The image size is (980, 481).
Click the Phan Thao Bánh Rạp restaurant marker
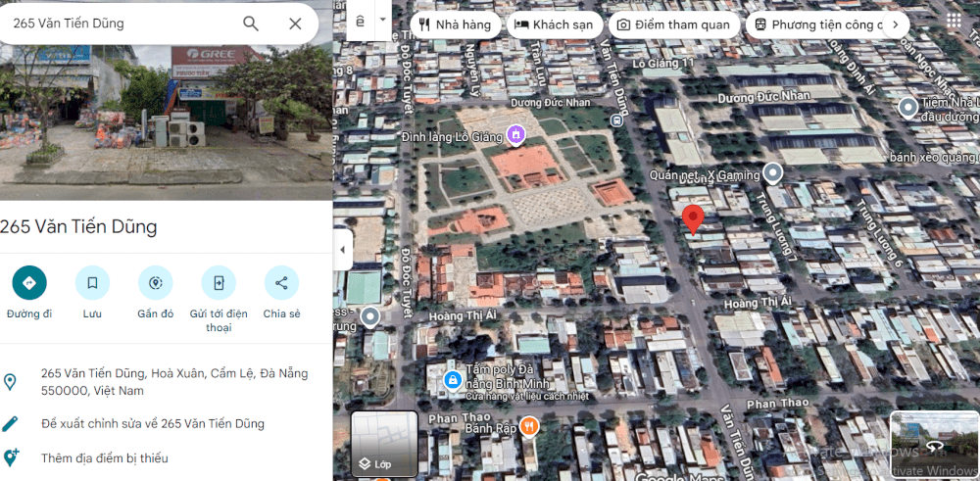click(x=529, y=425)
